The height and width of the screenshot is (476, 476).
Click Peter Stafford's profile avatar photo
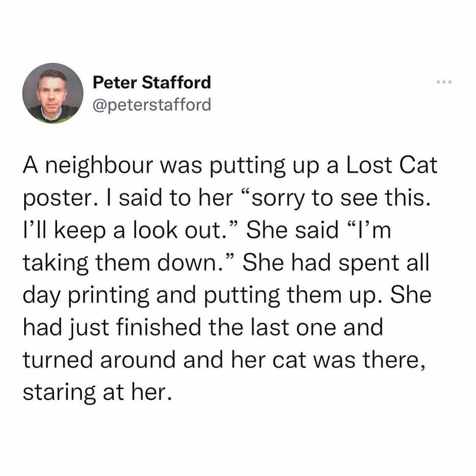[x=53, y=93]
